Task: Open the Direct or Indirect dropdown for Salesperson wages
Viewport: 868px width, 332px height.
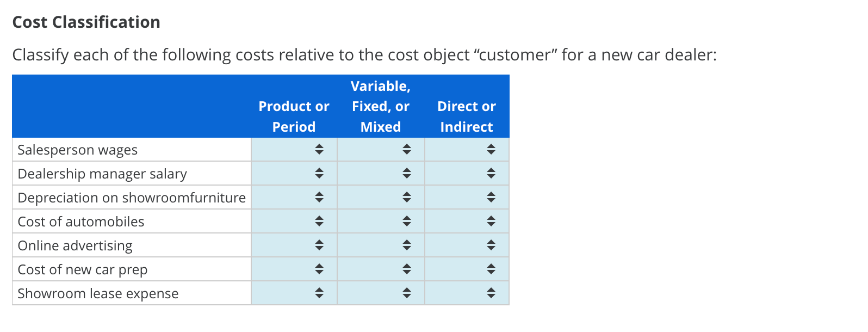Action: click(491, 149)
